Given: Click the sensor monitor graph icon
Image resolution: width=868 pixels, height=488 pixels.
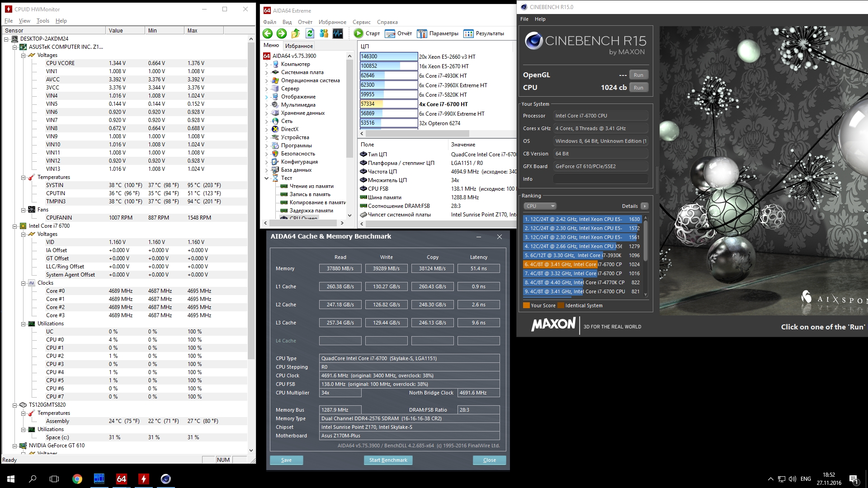Looking at the screenshot, I should 338,33.
